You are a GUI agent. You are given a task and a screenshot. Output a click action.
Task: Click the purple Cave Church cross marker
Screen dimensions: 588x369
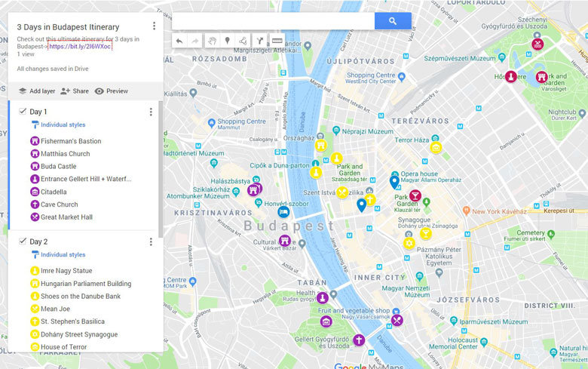coord(359,340)
